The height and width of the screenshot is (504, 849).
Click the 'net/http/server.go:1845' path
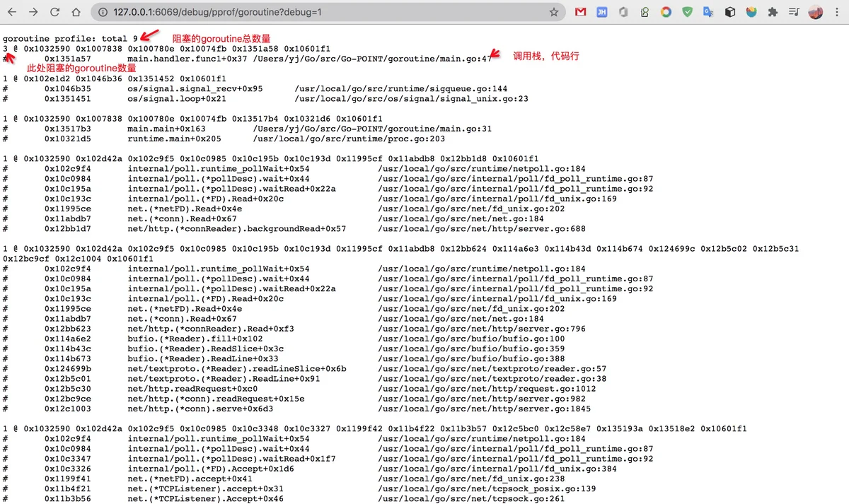[484, 409]
